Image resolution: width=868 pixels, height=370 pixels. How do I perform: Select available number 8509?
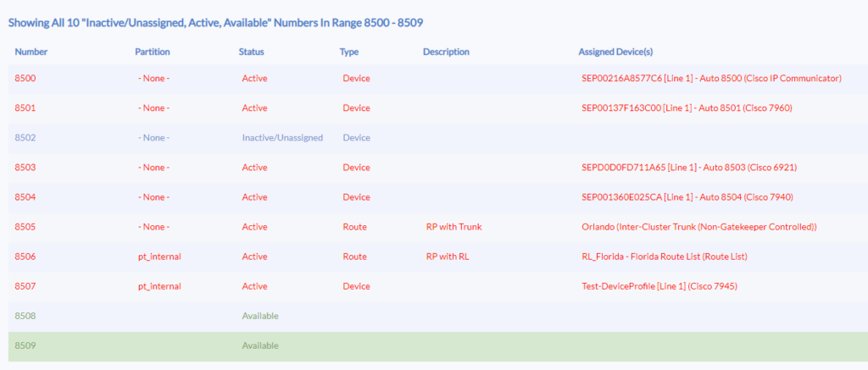click(25, 346)
